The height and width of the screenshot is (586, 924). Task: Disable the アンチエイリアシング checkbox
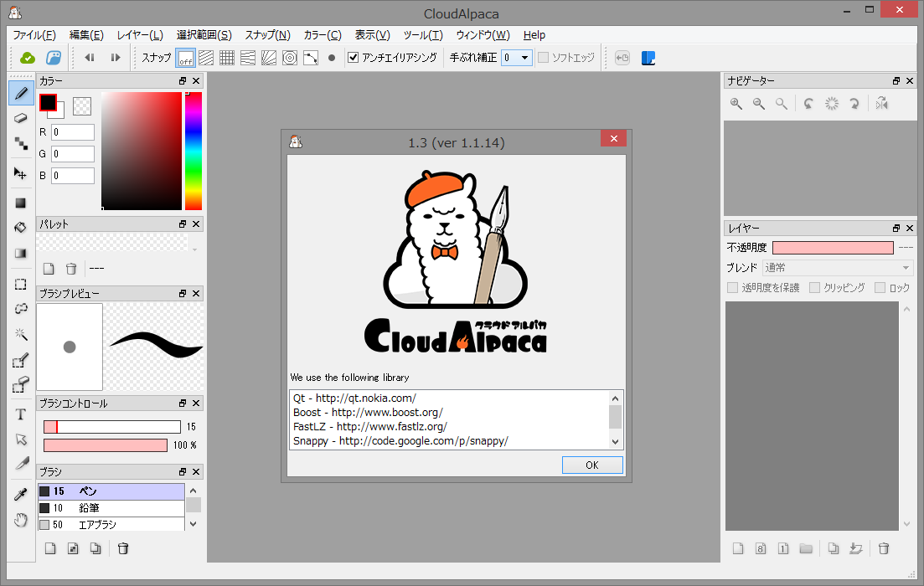(354, 58)
